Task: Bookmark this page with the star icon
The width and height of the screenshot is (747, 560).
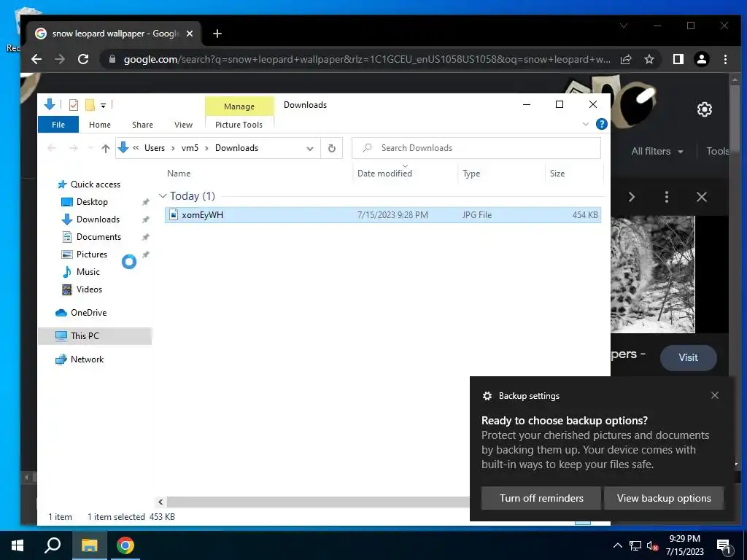Action: [649, 59]
